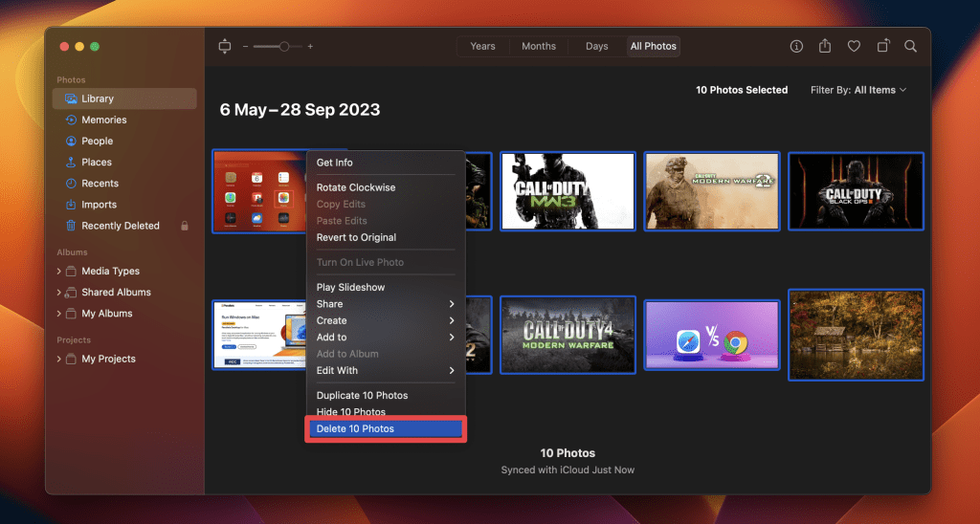Switch to the Months tab
Image resolution: width=980 pixels, height=524 pixels.
coord(539,46)
